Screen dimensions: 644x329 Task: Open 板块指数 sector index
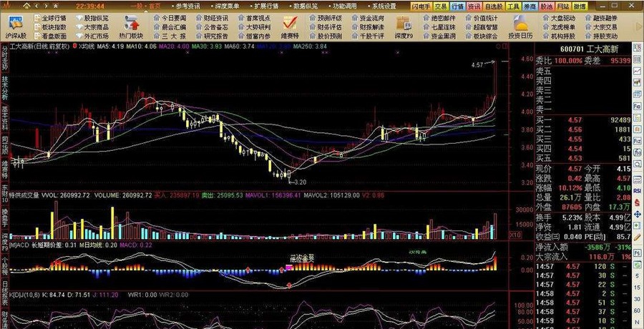tap(49, 27)
